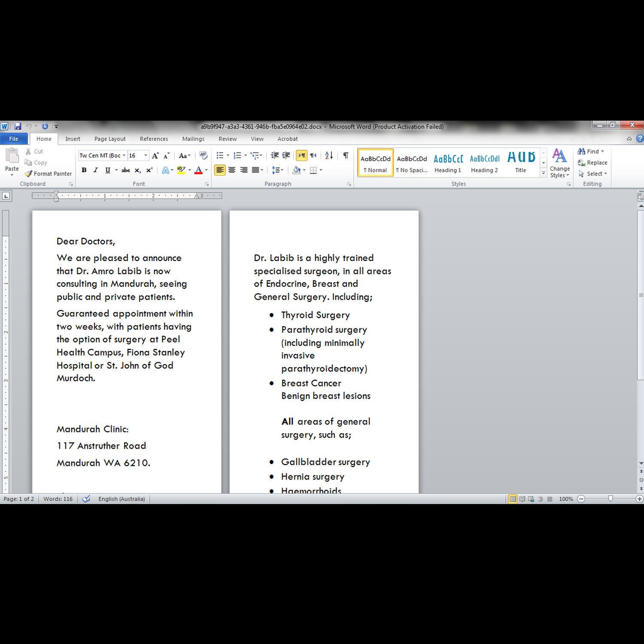This screenshot has height=644, width=644.
Task: Expand the numbering list dropdown arrow
Action: [x=246, y=155]
